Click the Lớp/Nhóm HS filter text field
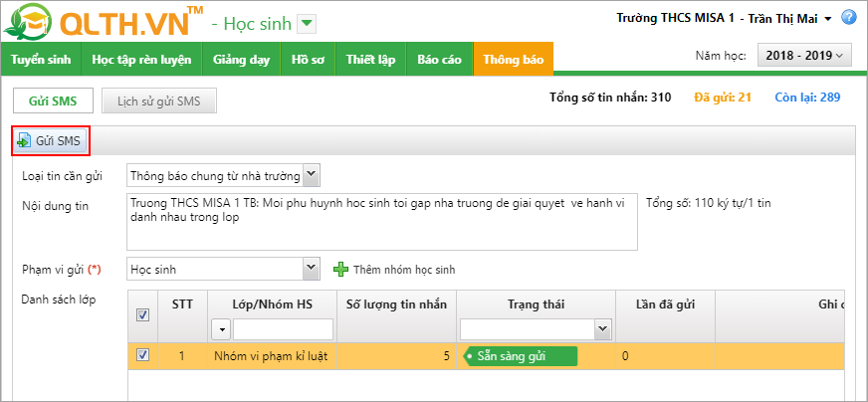This screenshot has height=402, width=868. coord(283,329)
